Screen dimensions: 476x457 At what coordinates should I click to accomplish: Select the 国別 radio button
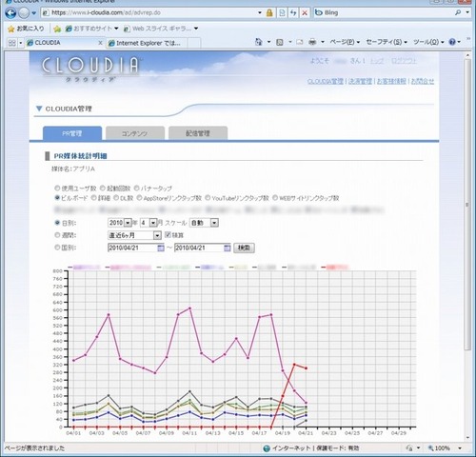(57, 248)
